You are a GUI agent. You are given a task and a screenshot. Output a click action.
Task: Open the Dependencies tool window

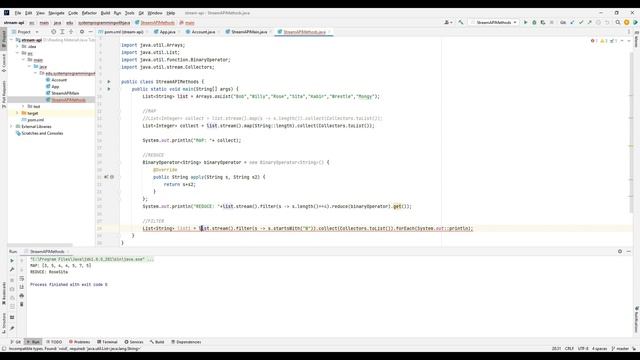click(x=186, y=342)
